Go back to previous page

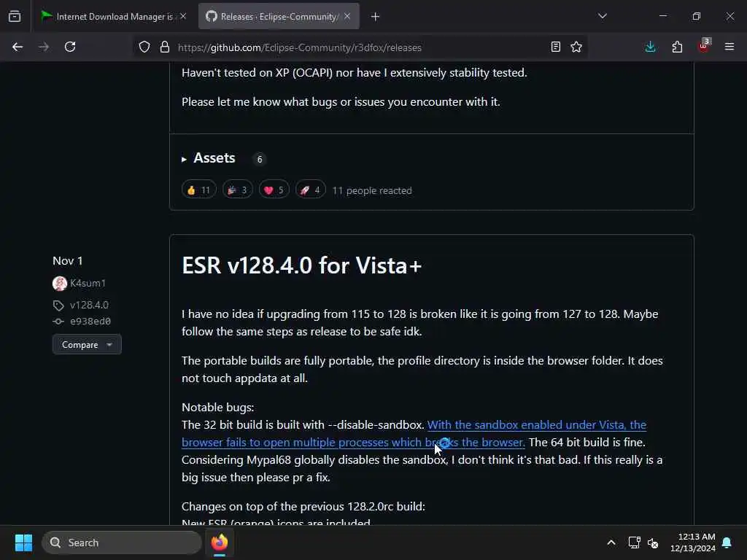pos(18,47)
